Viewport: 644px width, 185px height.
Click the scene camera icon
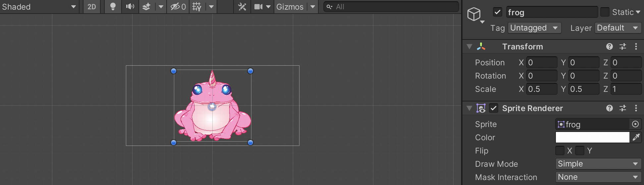[258, 7]
